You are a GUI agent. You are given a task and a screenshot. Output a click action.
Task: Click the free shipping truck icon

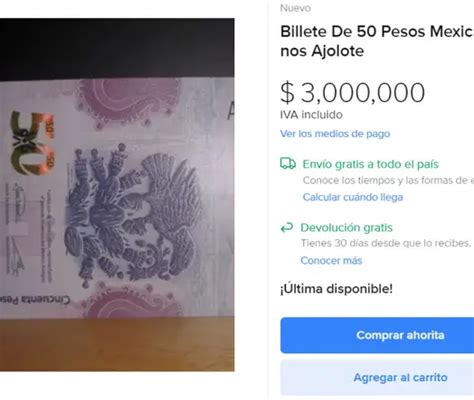[288, 164]
